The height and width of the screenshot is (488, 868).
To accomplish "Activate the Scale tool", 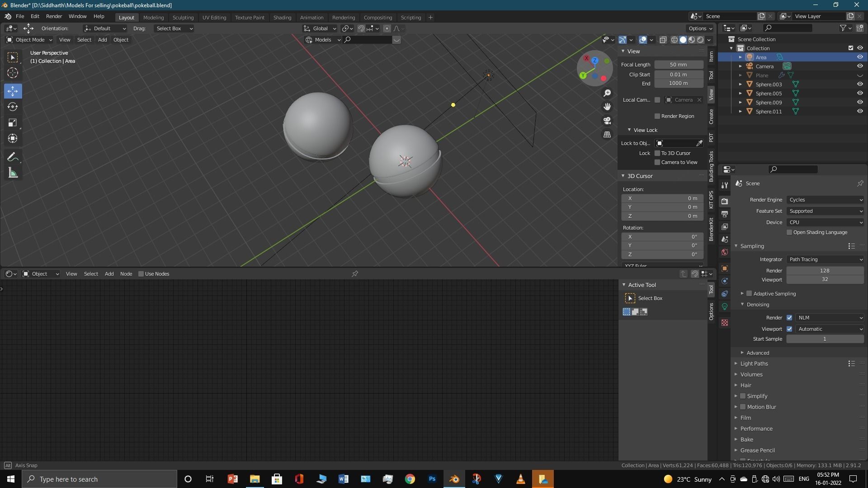I will 13,122.
